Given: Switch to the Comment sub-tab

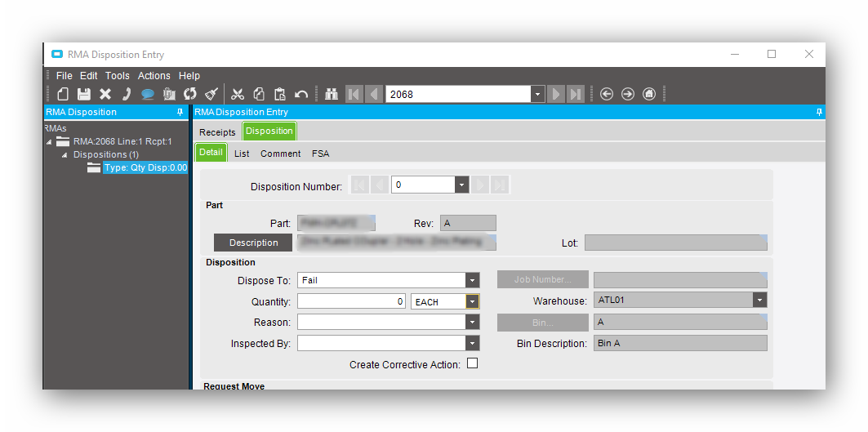Looking at the screenshot, I should coord(281,154).
